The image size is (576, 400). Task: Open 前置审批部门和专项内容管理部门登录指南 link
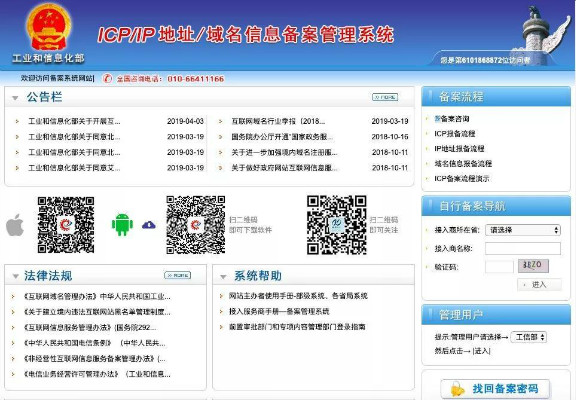pos(297,327)
